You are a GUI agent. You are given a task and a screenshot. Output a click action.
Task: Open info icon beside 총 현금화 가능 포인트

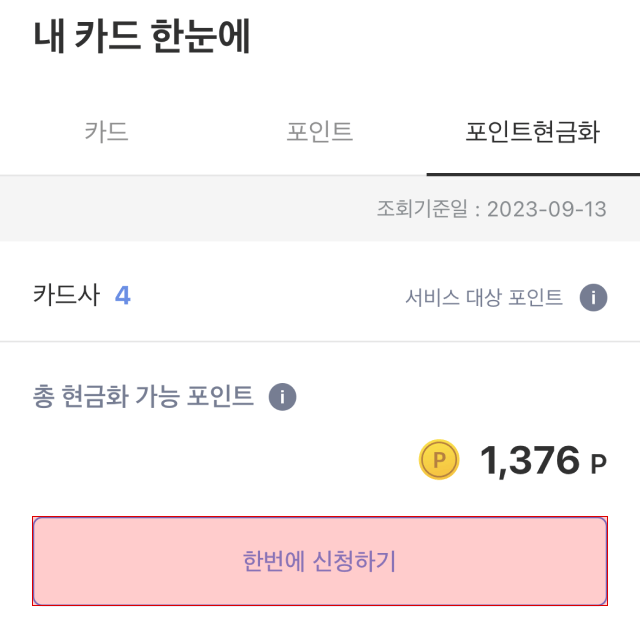pyautogui.click(x=283, y=397)
